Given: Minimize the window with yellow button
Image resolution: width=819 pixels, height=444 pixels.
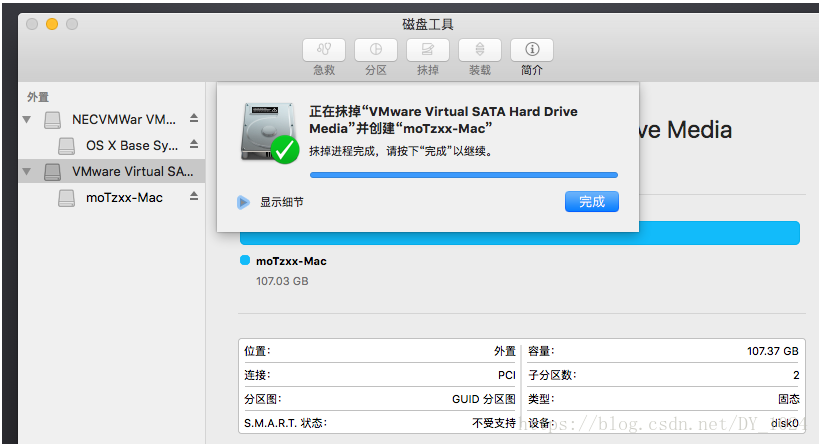Looking at the screenshot, I should coord(52,24).
